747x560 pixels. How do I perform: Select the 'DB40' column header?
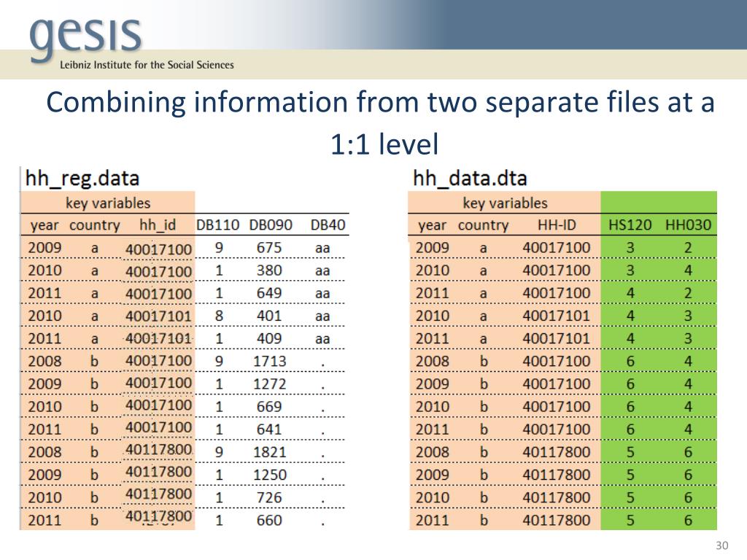(328, 225)
